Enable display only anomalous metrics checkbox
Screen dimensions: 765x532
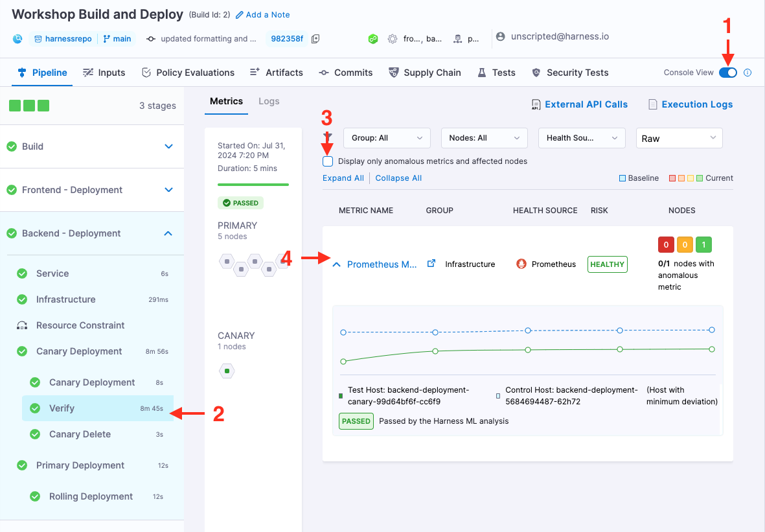328,161
